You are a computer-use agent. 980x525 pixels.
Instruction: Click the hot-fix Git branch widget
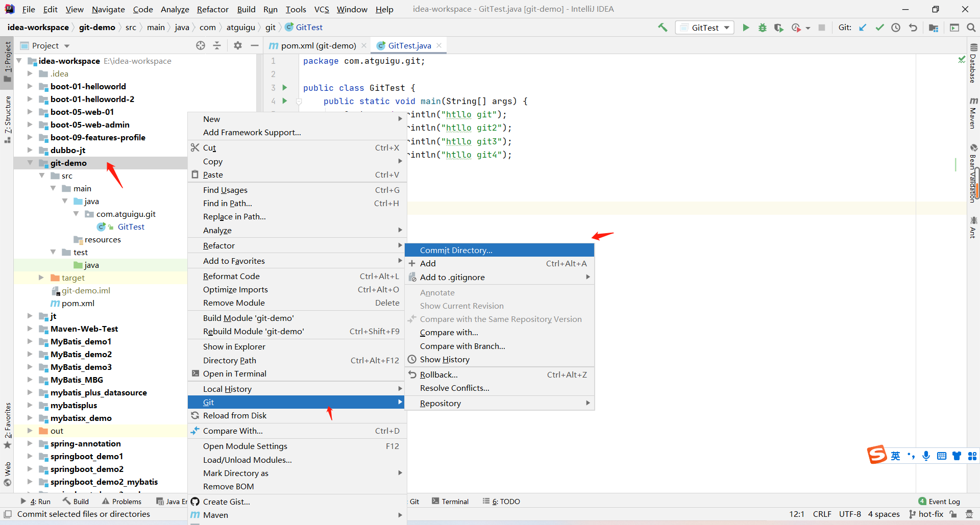pyautogui.click(x=926, y=514)
